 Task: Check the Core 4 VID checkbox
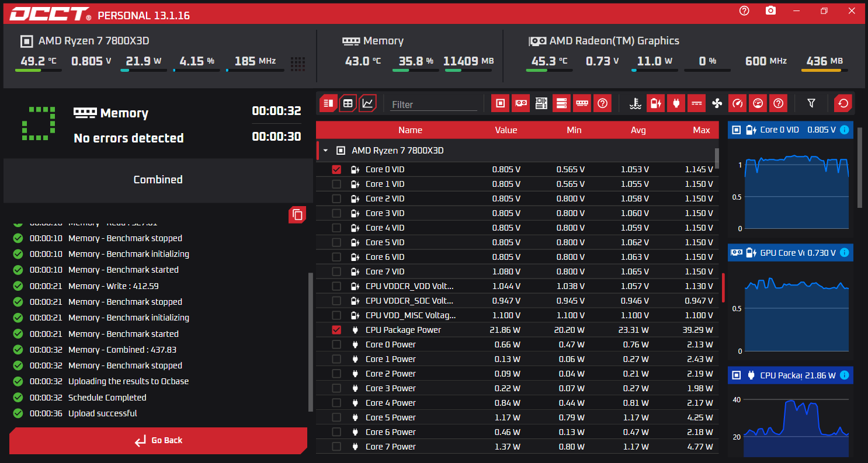336,228
